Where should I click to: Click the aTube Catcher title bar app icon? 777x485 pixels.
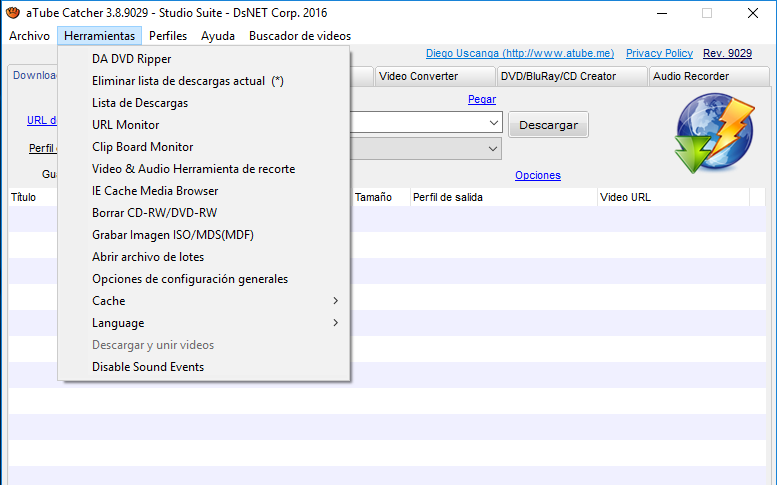(x=12, y=12)
